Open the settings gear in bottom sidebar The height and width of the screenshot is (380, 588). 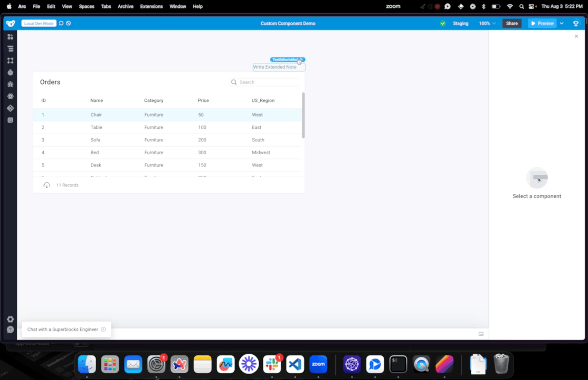10,319
